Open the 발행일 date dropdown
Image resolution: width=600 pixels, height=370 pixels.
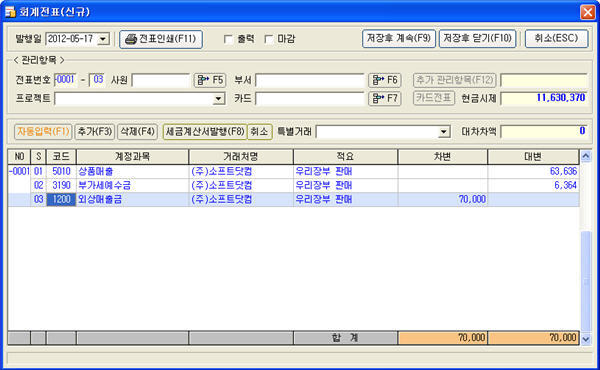click(x=103, y=39)
